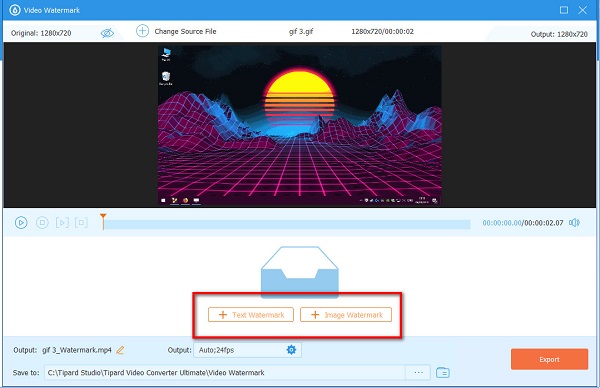The height and width of the screenshot is (388, 600).
Task: Rename output file with pencil icon
Action: tap(120, 350)
